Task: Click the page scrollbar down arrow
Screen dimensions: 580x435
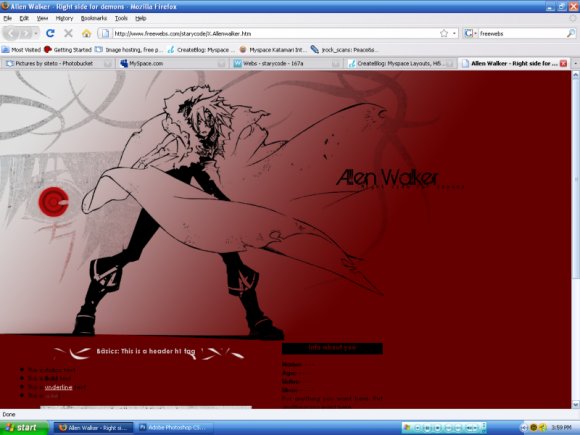Action: [576, 404]
